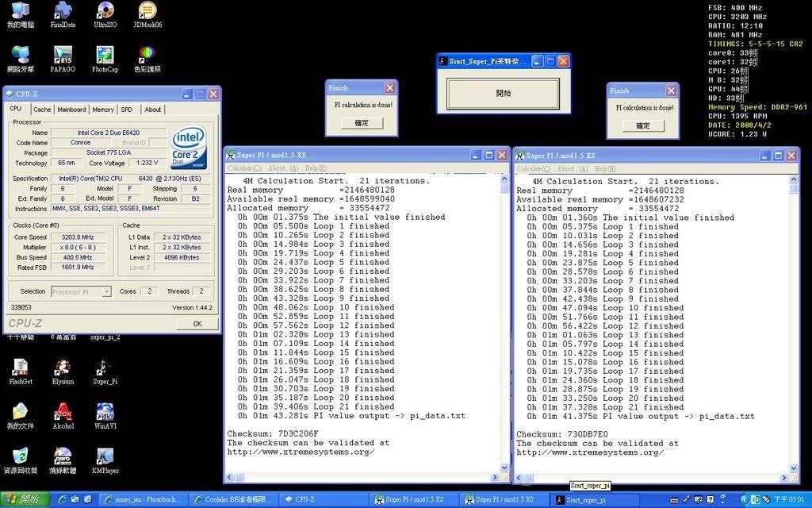
Task: Select the PhotoCap desktop shortcut
Action: pos(105,59)
